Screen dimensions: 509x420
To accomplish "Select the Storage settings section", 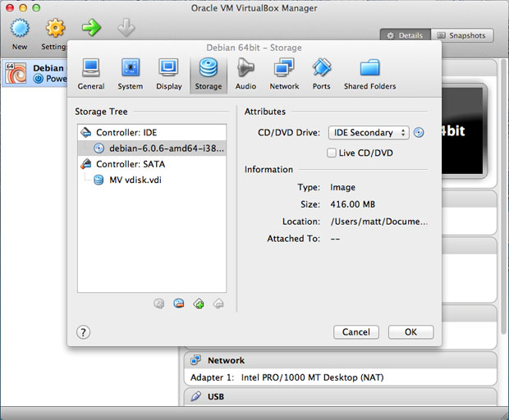I will coord(209,75).
